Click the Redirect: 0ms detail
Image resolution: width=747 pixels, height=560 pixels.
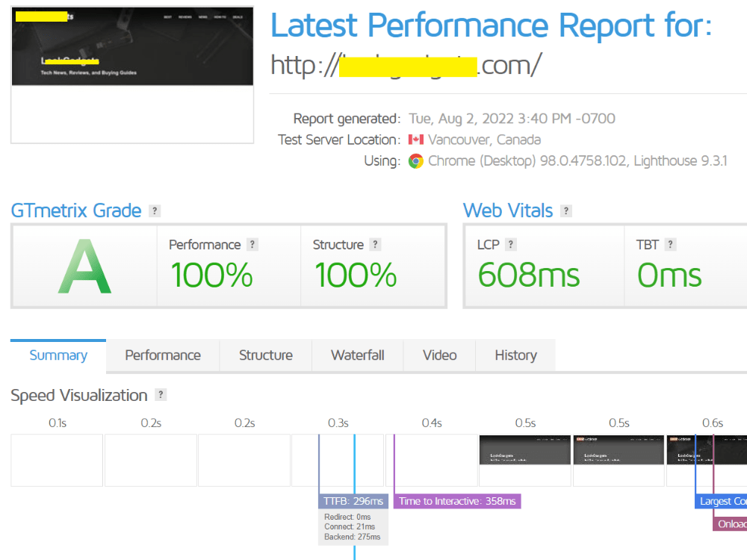[x=347, y=517]
